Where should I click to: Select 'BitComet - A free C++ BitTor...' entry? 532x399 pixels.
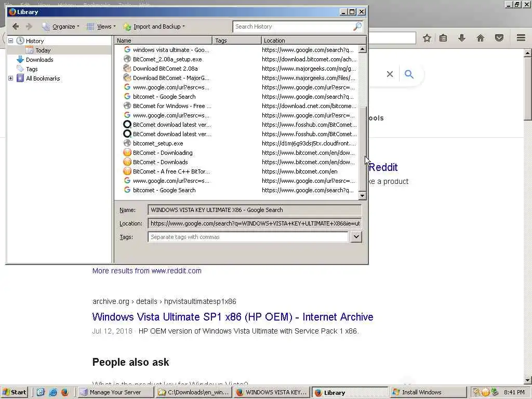171,171
